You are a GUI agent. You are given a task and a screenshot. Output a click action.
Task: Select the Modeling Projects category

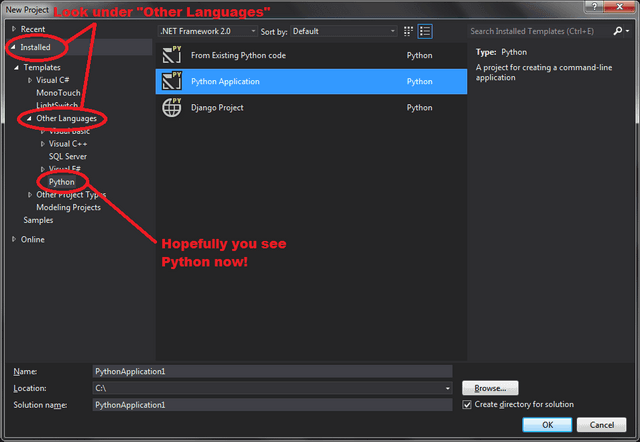click(68, 207)
